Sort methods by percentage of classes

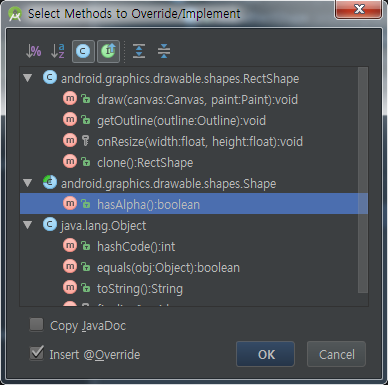click(33, 51)
